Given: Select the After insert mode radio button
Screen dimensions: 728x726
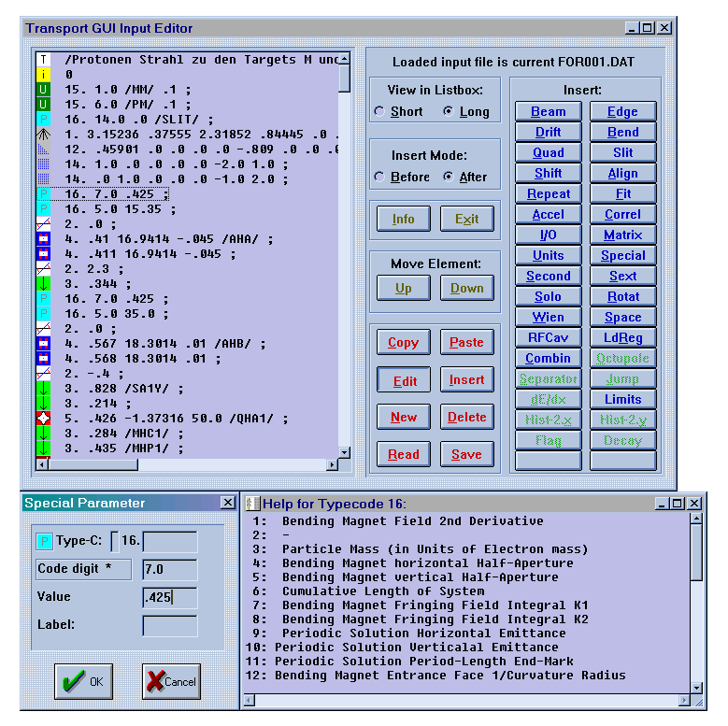Looking at the screenshot, I should click(x=448, y=177).
